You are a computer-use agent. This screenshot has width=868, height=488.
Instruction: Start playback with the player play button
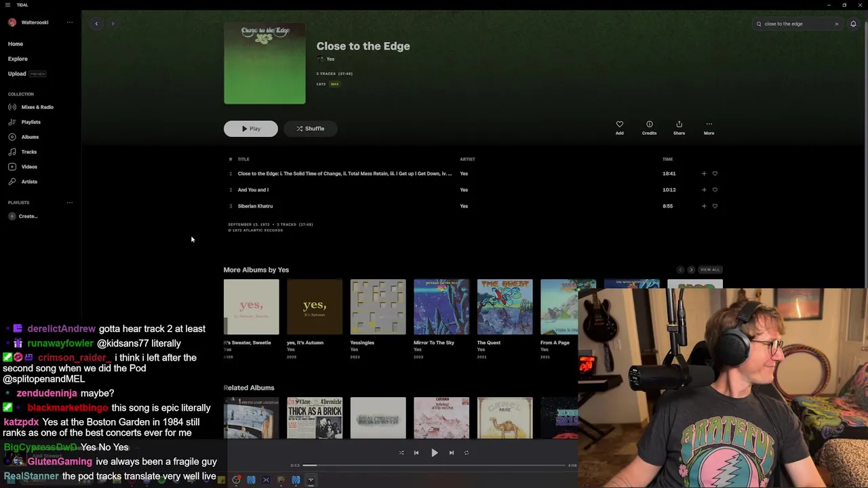point(435,453)
